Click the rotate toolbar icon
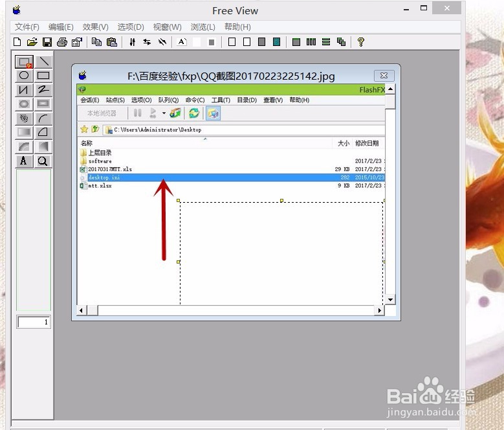 tap(162, 42)
